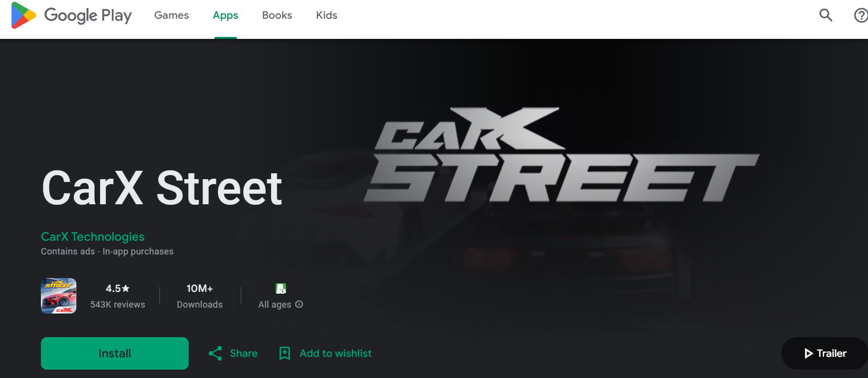The width and height of the screenshot is (868, 378).
Task: Click the wishlist bookmark icon
Action: (285, 353)
